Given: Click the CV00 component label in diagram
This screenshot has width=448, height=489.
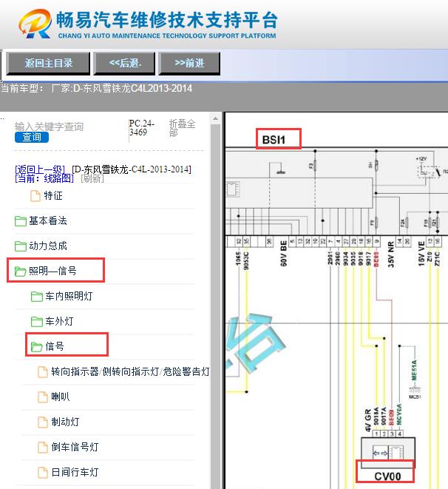Looking at the screenshot, I should pos(387,476).
